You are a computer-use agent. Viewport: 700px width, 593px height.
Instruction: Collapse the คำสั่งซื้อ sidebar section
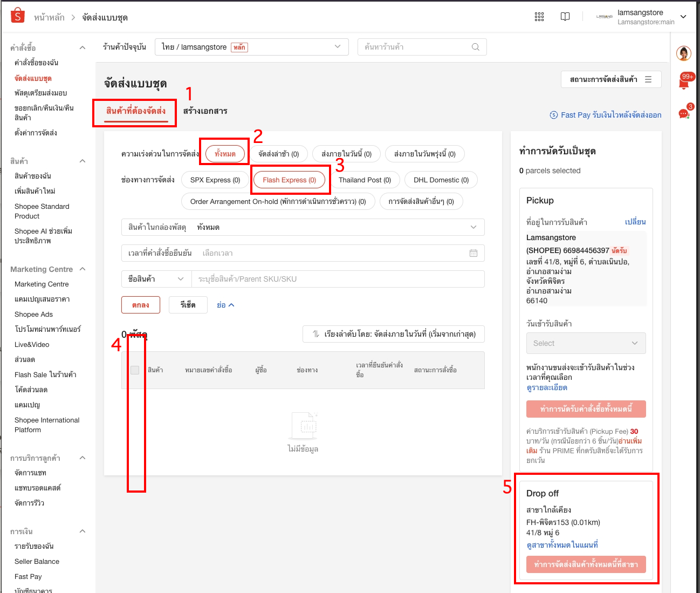pyautogui.click(x=83, y=47)
